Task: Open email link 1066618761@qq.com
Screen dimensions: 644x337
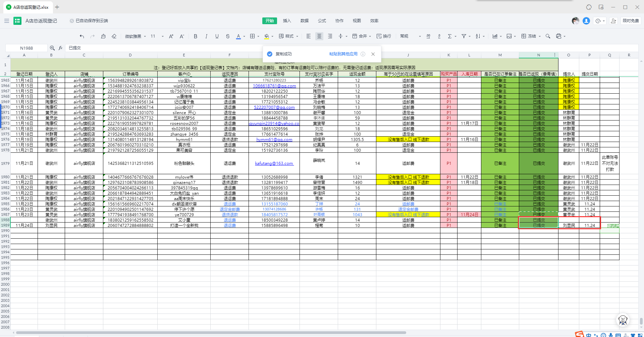Action: coord(274,86)
